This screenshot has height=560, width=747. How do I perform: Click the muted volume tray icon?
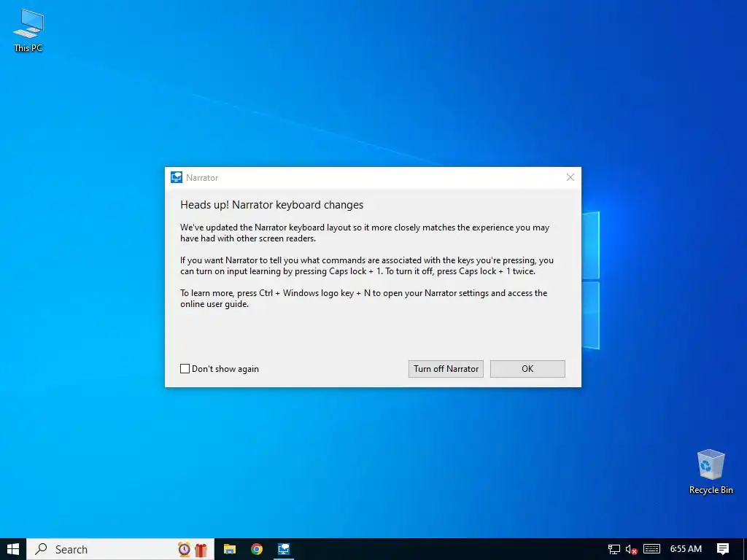[631, 549]
